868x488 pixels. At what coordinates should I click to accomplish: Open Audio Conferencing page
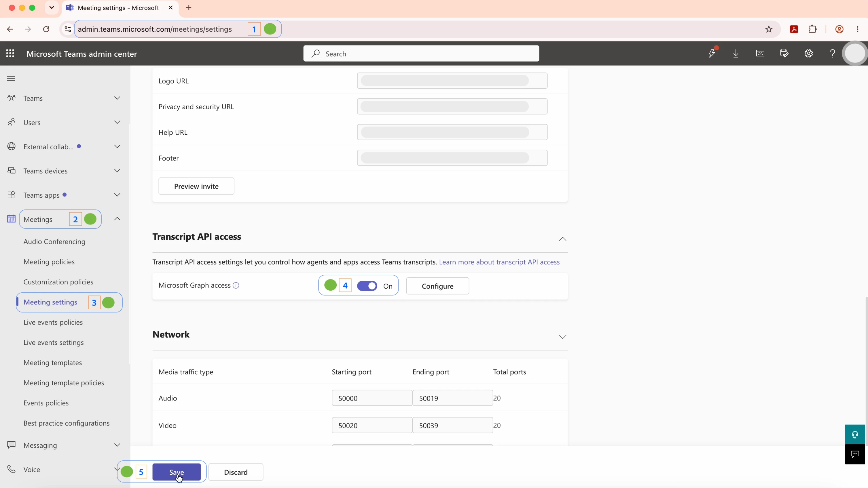54,241
